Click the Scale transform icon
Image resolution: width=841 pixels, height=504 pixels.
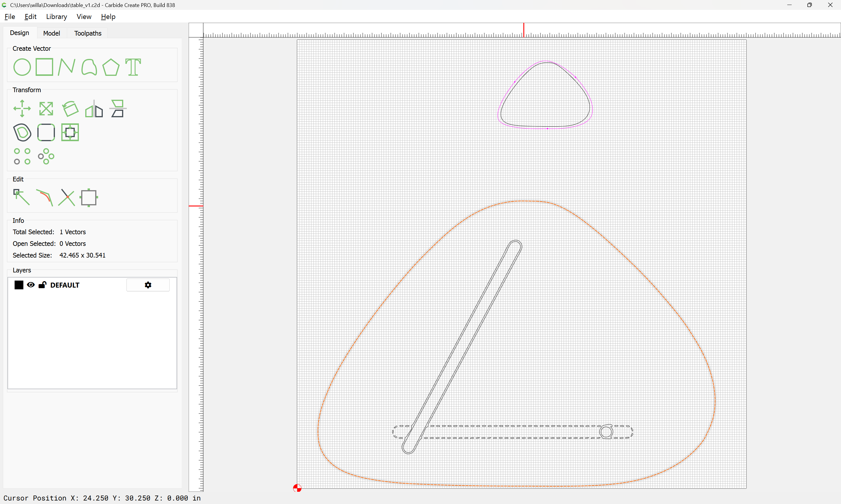tap(46, 109)
